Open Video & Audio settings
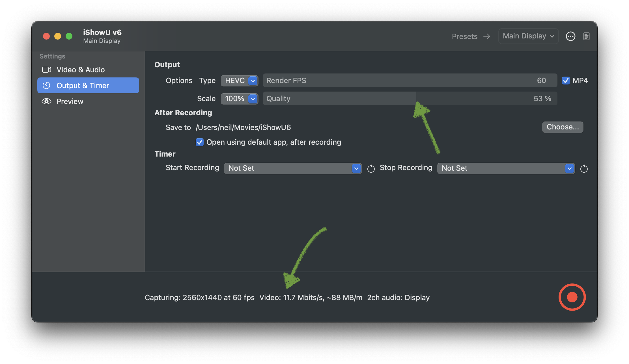The width and height of the screenshot is (629, 364). (x=88, y=70)
